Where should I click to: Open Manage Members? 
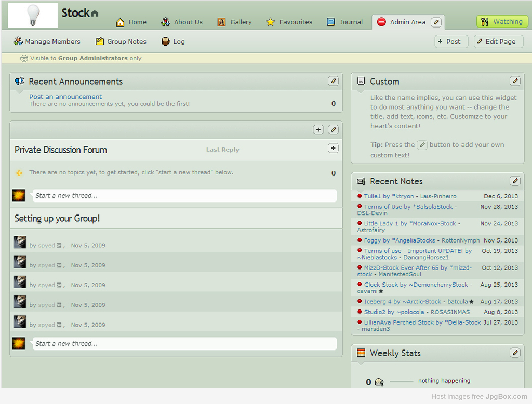pyautogui.click(x=47, y=42)
